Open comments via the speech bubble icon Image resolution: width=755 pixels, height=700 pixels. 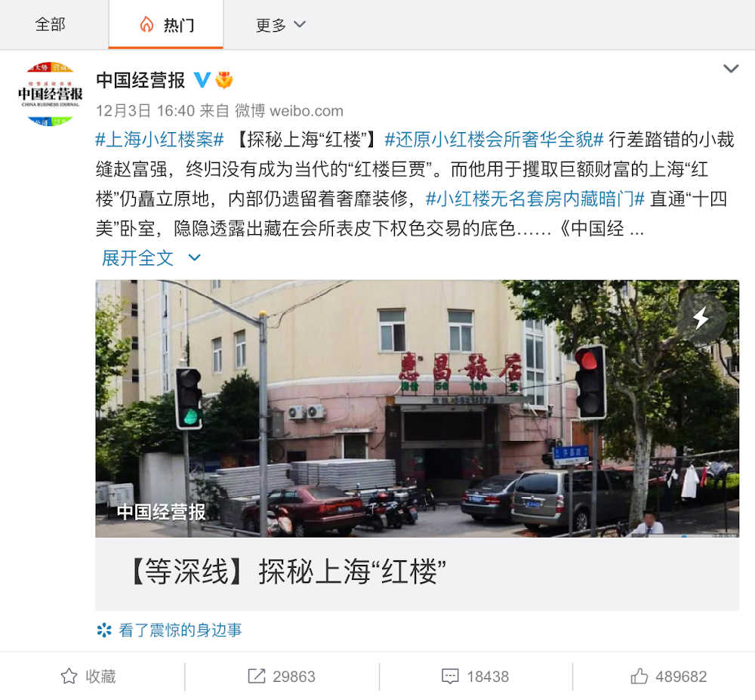(450, 676)
